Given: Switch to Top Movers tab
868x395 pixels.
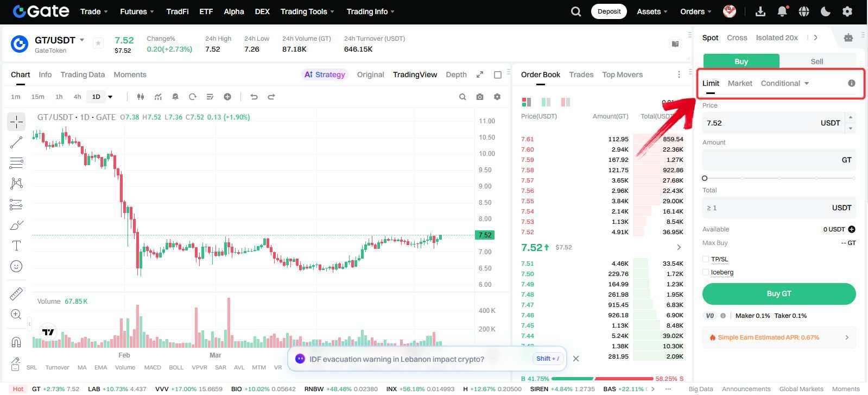Looking at the screenshot, I should (622, 74).
